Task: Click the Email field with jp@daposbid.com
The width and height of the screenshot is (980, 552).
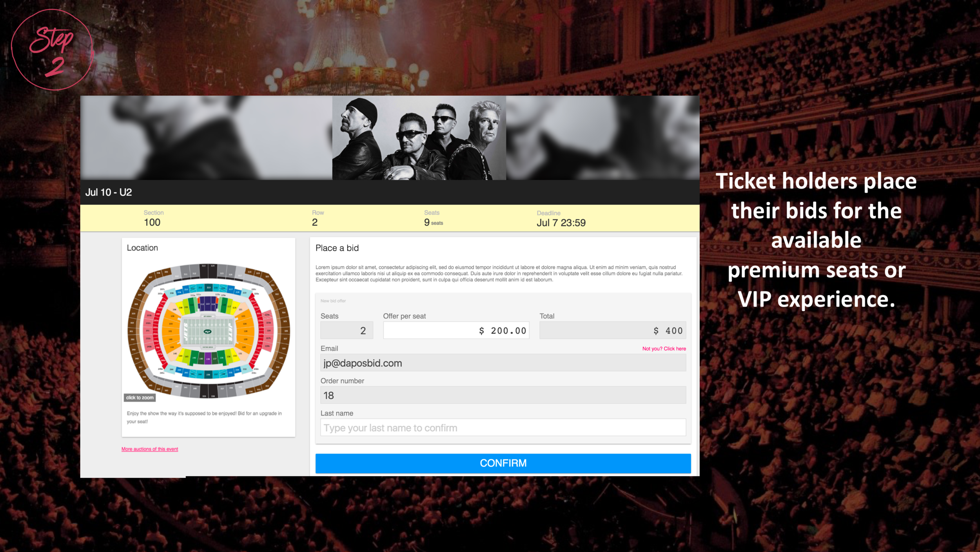Action: [x=503, y=363]
